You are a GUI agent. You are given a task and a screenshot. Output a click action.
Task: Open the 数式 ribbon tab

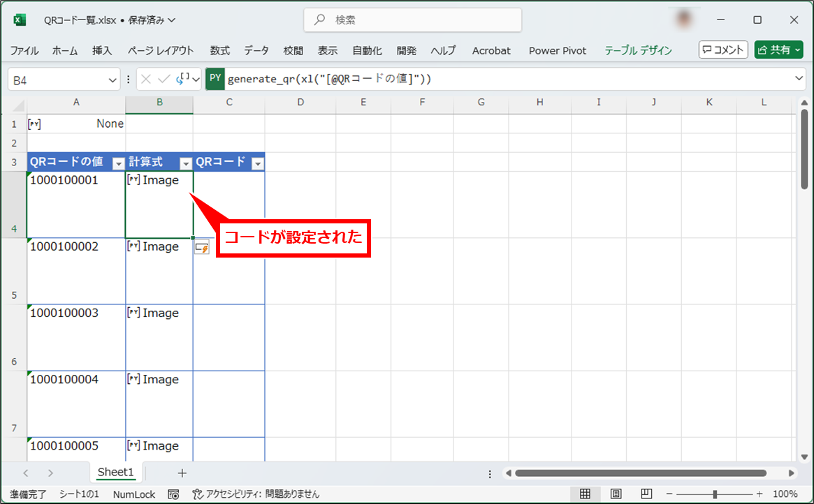click(x=219, y=51)
